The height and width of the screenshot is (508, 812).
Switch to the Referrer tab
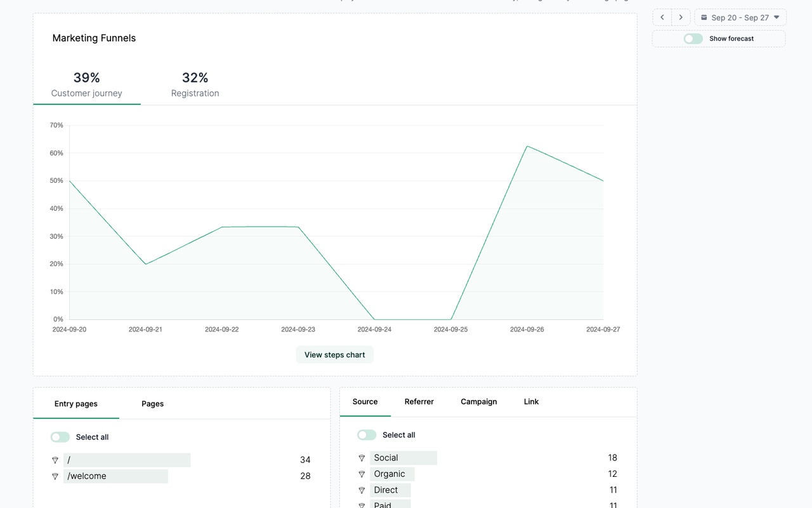(419, 401)
